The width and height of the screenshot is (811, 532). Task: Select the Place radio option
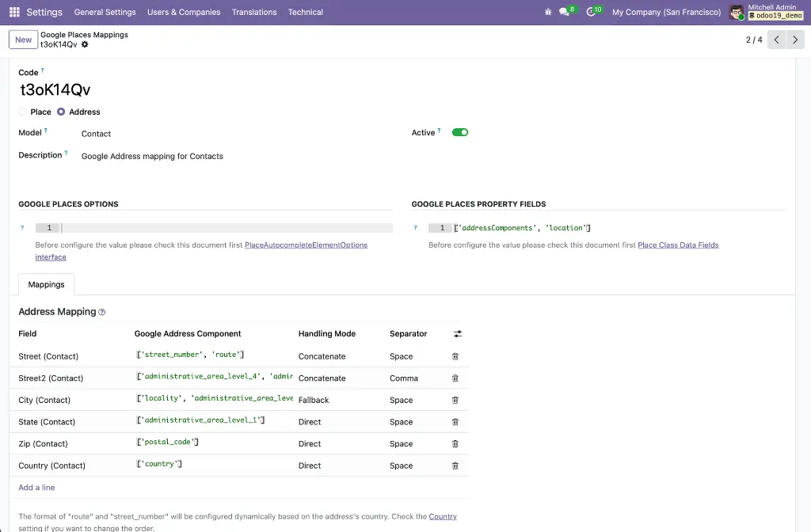pyautogui.click(x=22, y=112)
